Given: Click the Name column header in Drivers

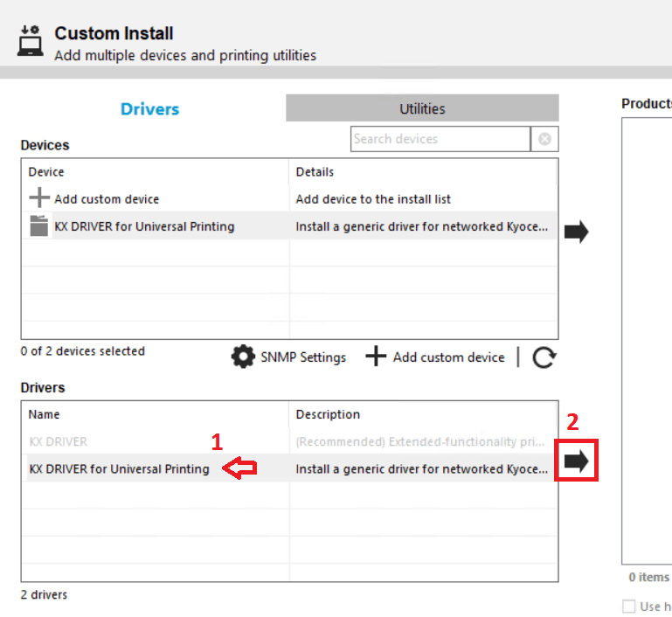Looking at the screenshot, I should coord(45,414).
